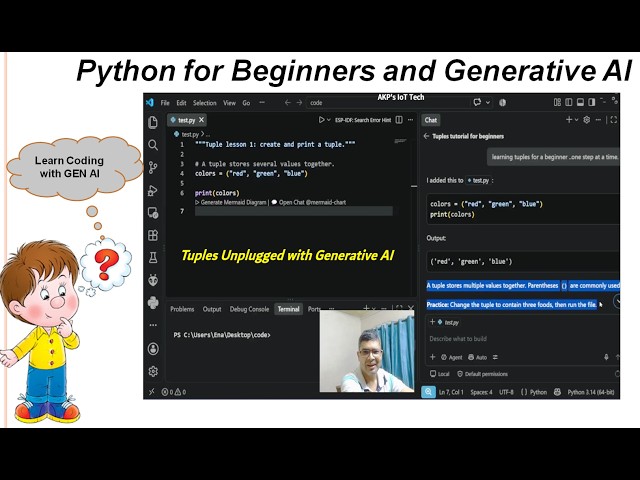Click the Open Chat @mermaid-chart code lens

pyautogui.click(x=309, y=202)
